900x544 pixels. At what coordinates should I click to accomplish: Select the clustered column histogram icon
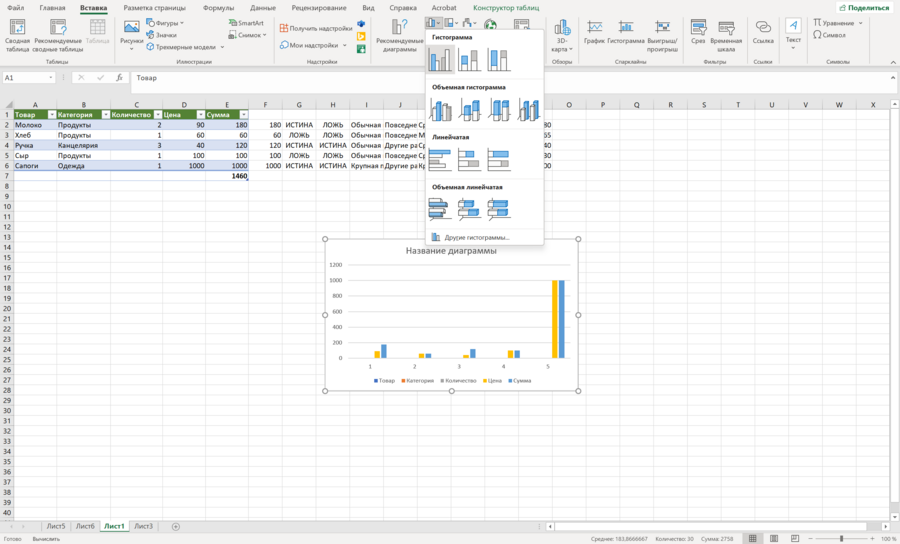tap(440, 60)
